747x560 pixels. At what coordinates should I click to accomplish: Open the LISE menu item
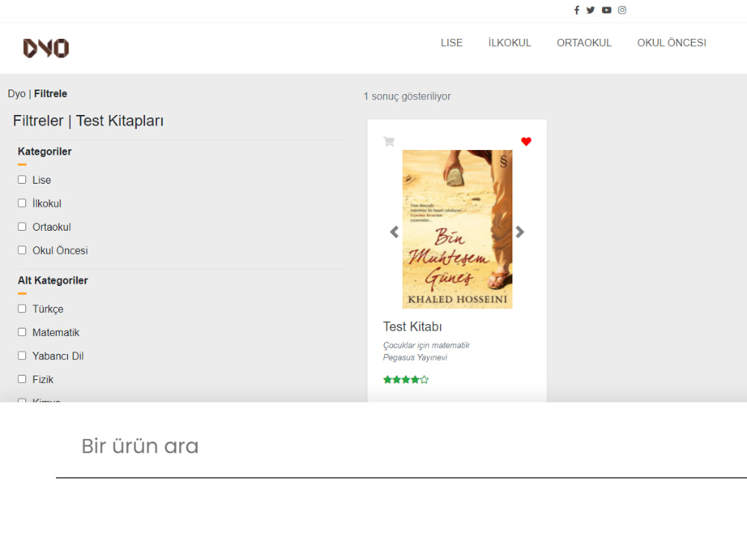click(452, 43)
